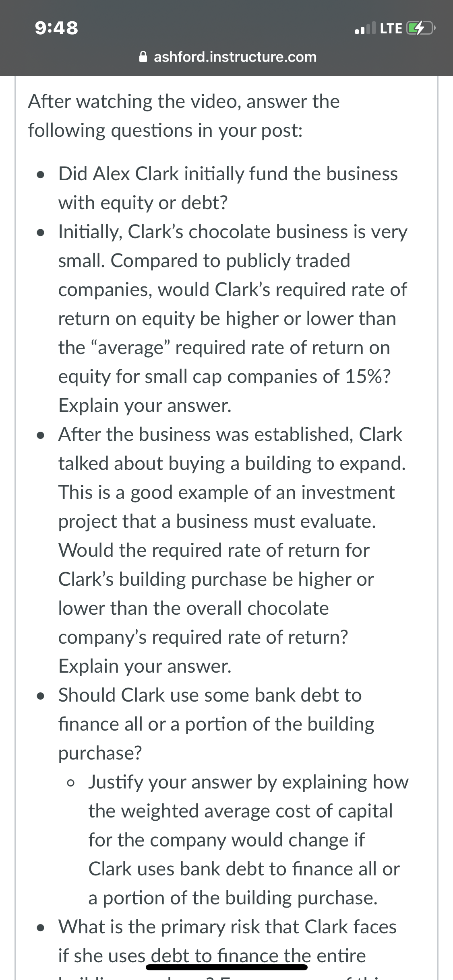The width and height of the screenshot is (453, 980).
Task: Tap 'What is the primary risk' question
Action: coord(228,941)
